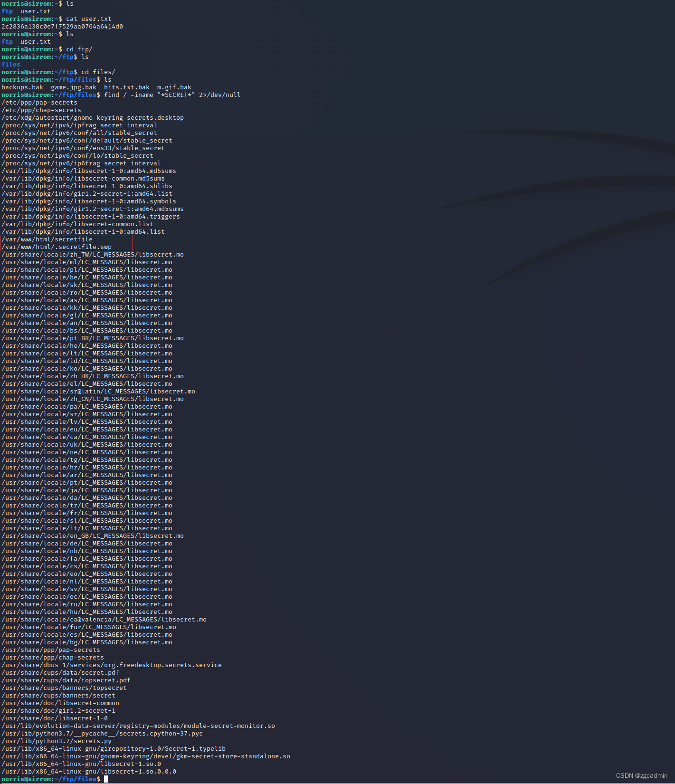Click the /etc/ppp/pap-secrets line
This screenshot has height=784, width=675.
pos(39,103)
